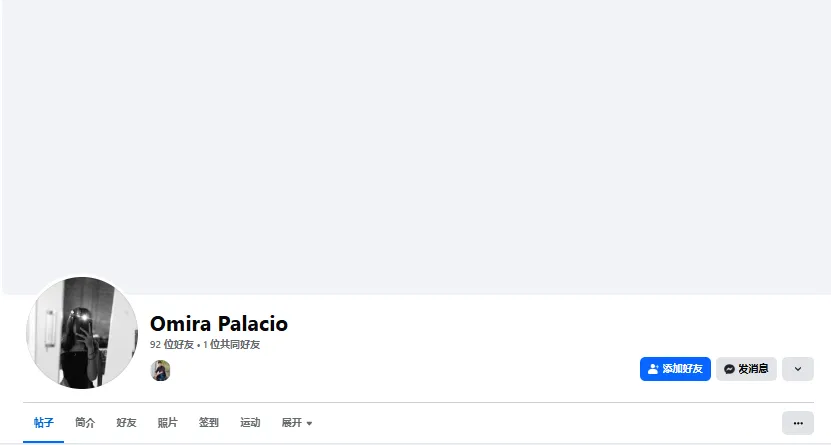Expand the 展开 more-tabs dropdown
This screenshot has width=831, height=445.
(296, 423)
